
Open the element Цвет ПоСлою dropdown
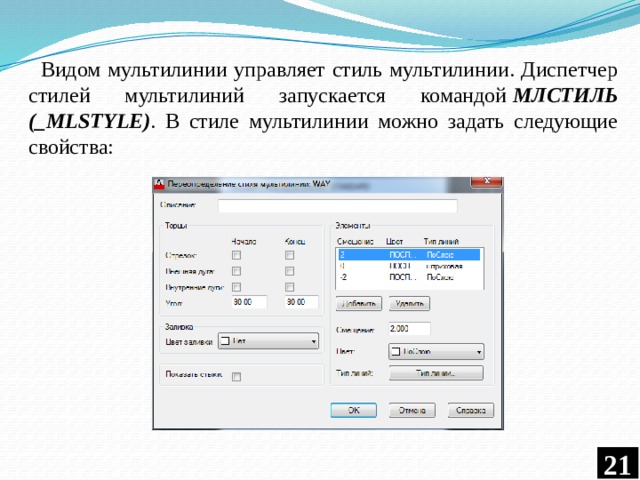point(436,352)
